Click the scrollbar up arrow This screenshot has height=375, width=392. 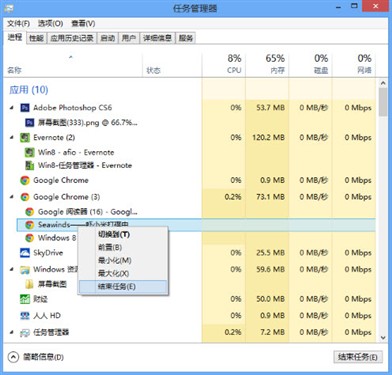(383, 83)
